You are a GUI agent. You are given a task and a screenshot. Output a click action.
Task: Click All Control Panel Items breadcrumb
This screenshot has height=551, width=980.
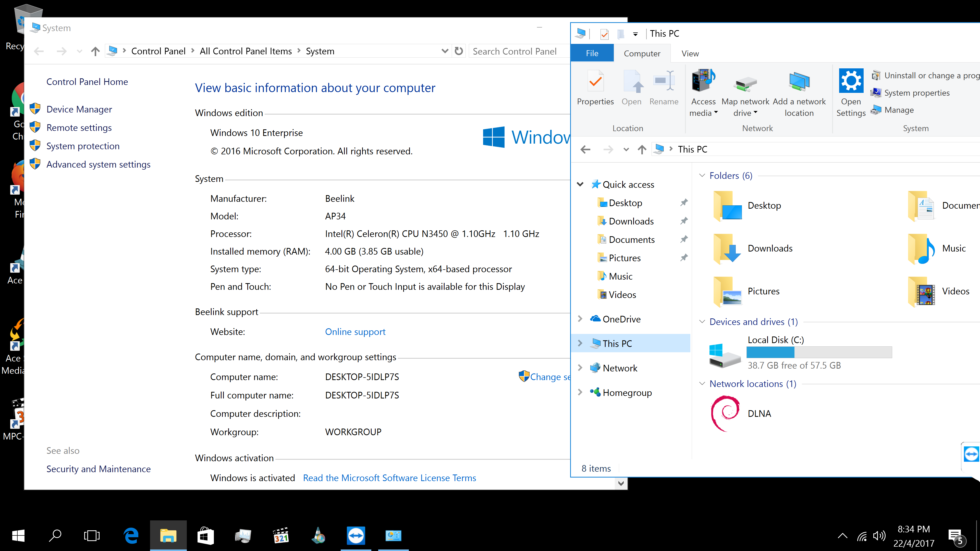coord(246,51)
